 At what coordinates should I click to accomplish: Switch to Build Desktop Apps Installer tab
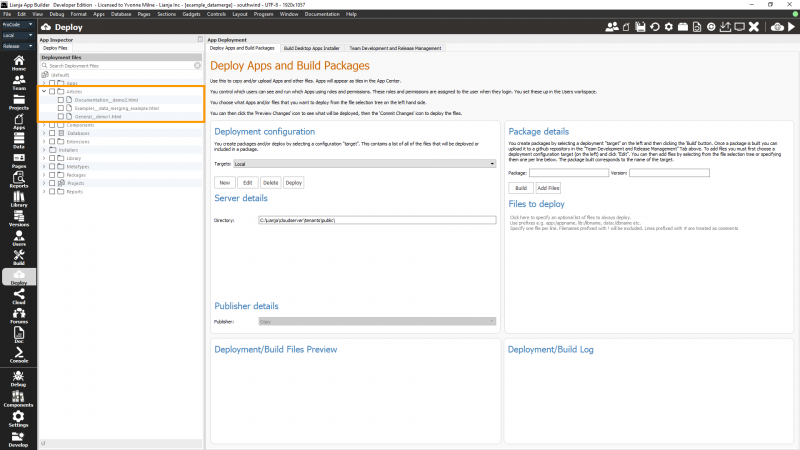pos(312,48)
